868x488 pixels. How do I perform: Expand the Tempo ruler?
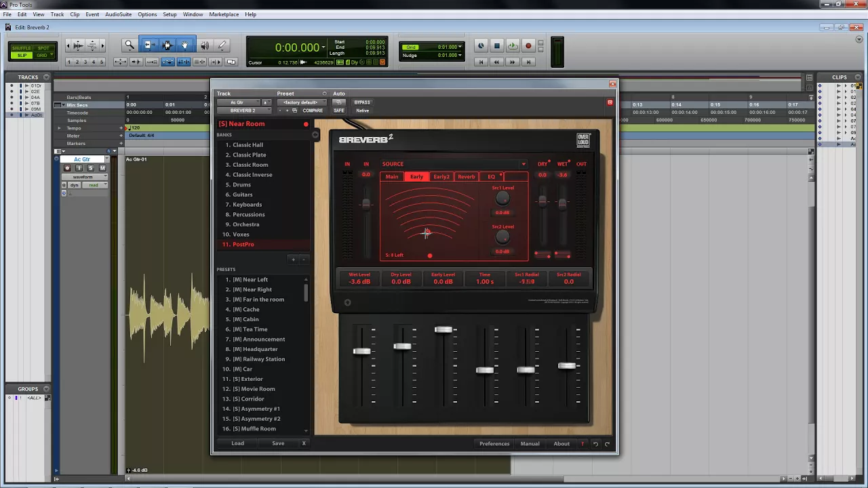(x=60, y=128)
